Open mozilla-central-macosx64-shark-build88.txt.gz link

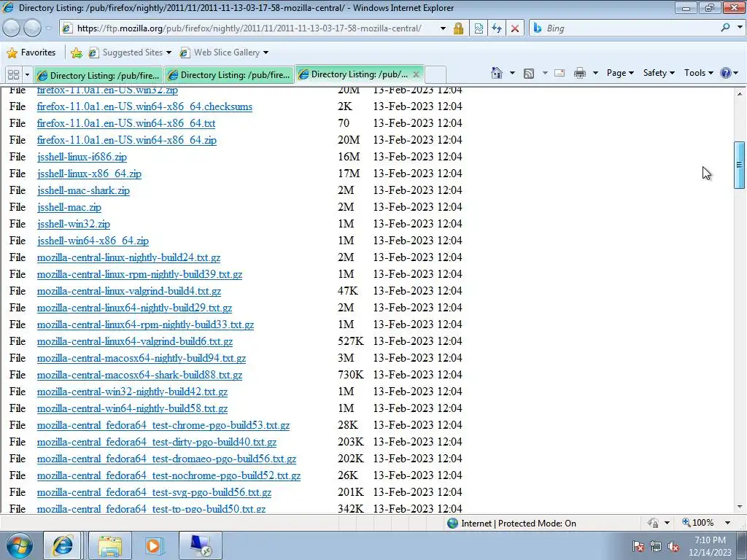pos(139,375)
